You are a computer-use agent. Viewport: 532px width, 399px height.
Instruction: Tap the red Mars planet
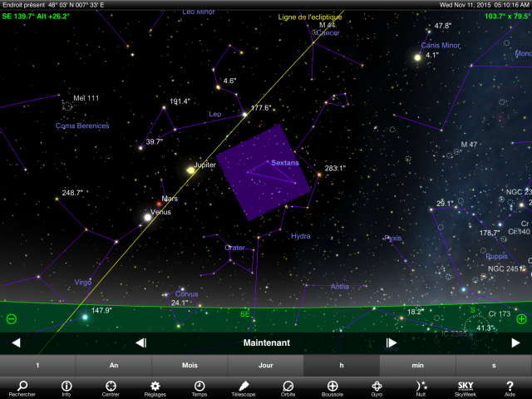point(159,204)
